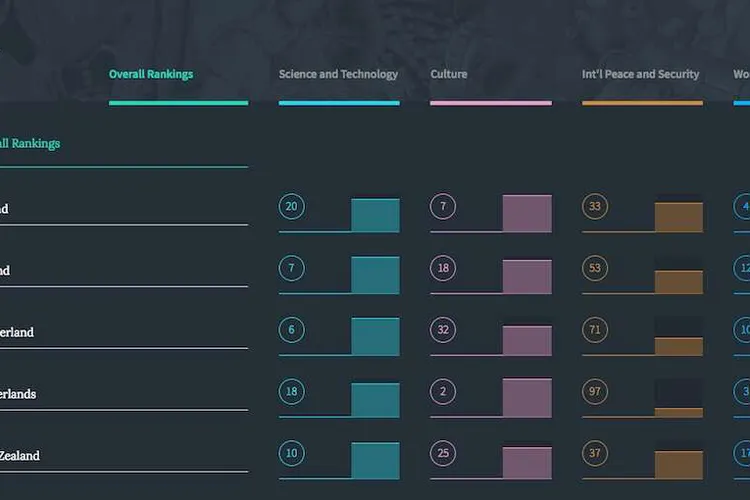Click the brown Peace bar beside rank 53
Screen dimensions: 750x500
click(679, 282)
